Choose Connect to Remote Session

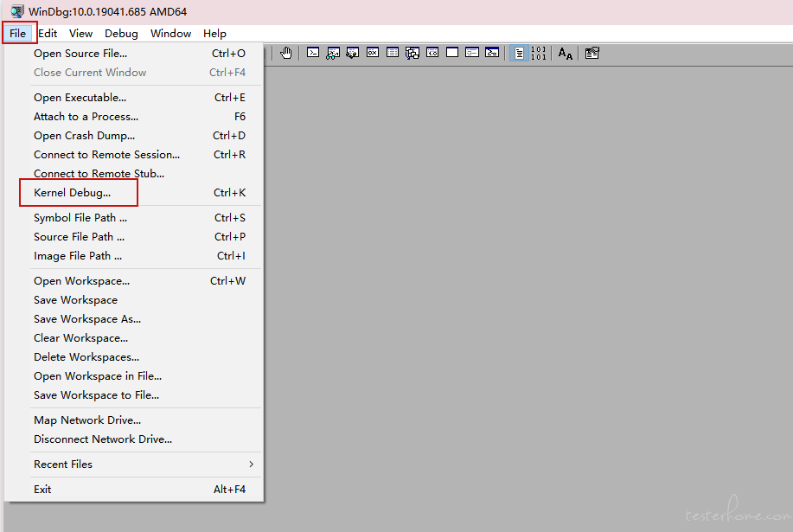134,155
